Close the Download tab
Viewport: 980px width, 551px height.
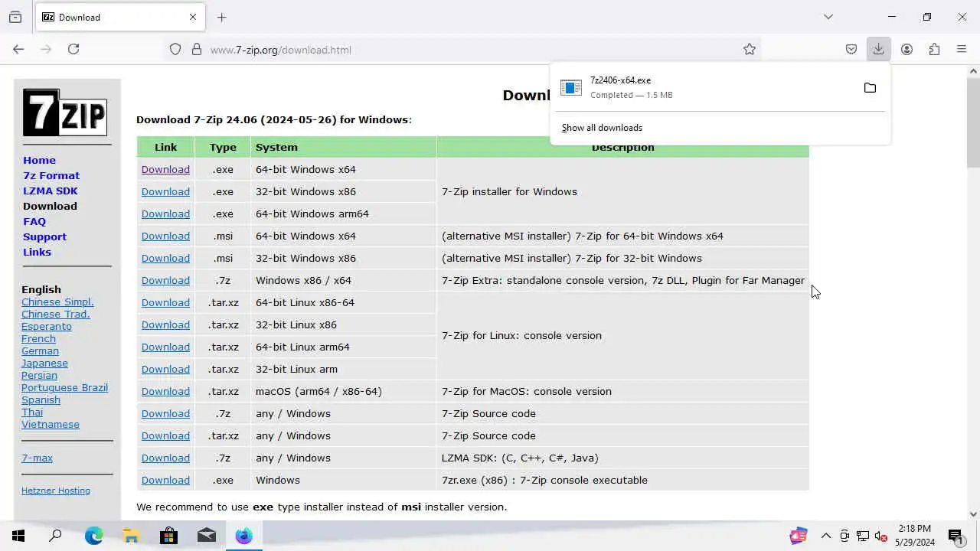coord(193,17)
